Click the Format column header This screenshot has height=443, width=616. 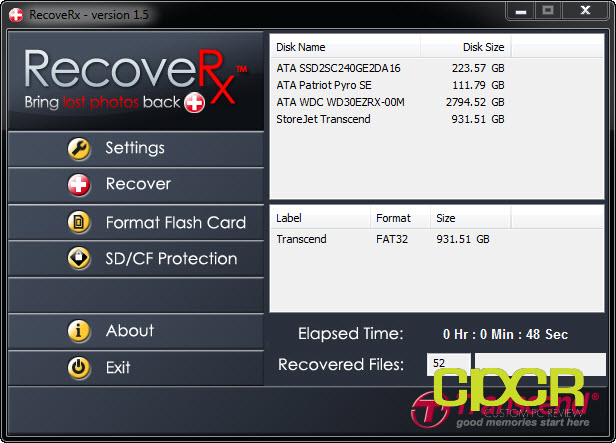pyautogui.click(x=400, y=218)
